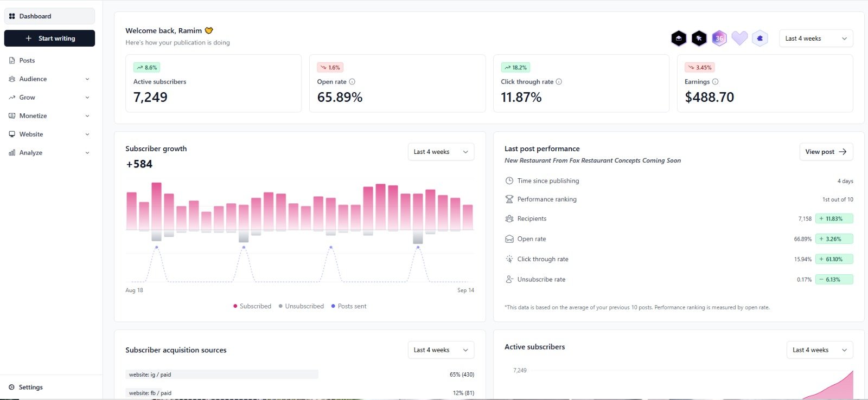This screenshot has height=400, width=868.
Task: Toggle the Posts sent series in legend
Action: tap(349, 306)
